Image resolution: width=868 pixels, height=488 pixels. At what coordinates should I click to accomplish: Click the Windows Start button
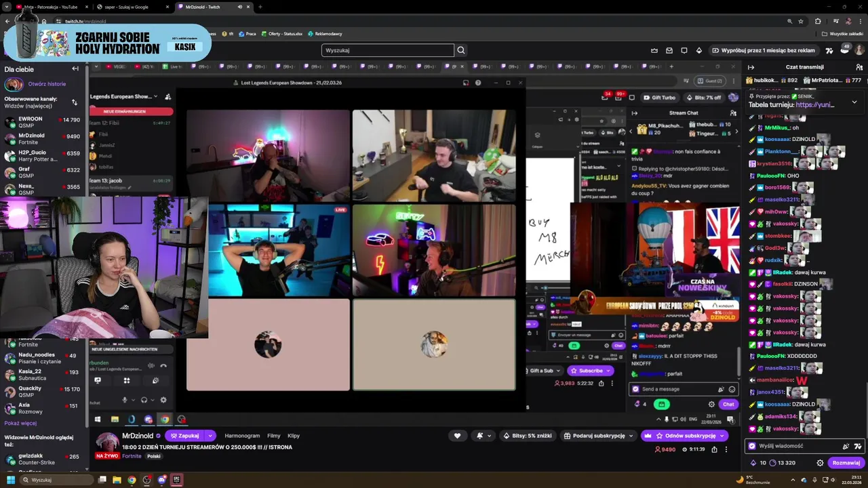tap(10, 480)
